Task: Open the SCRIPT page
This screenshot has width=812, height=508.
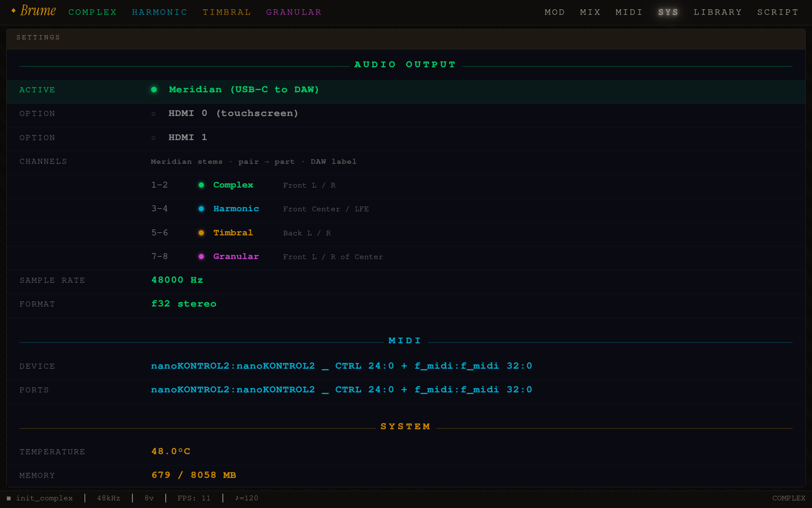Action: point(778,12)
